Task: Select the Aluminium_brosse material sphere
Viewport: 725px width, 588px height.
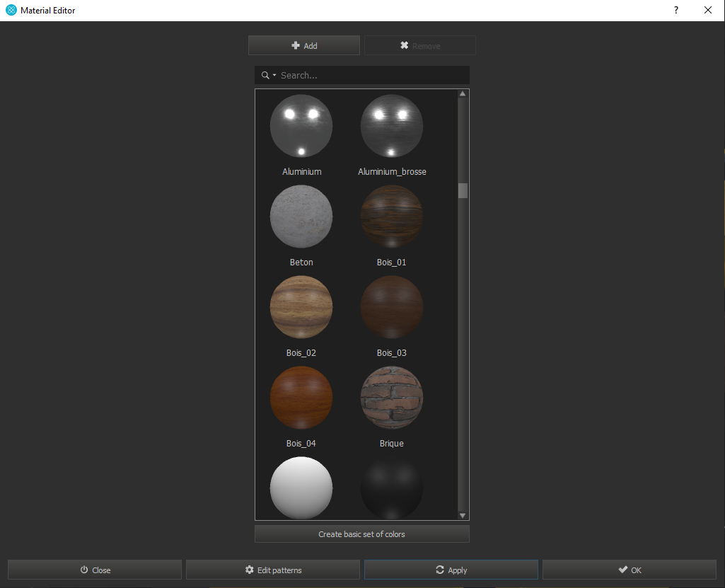Action: [392, 126]
